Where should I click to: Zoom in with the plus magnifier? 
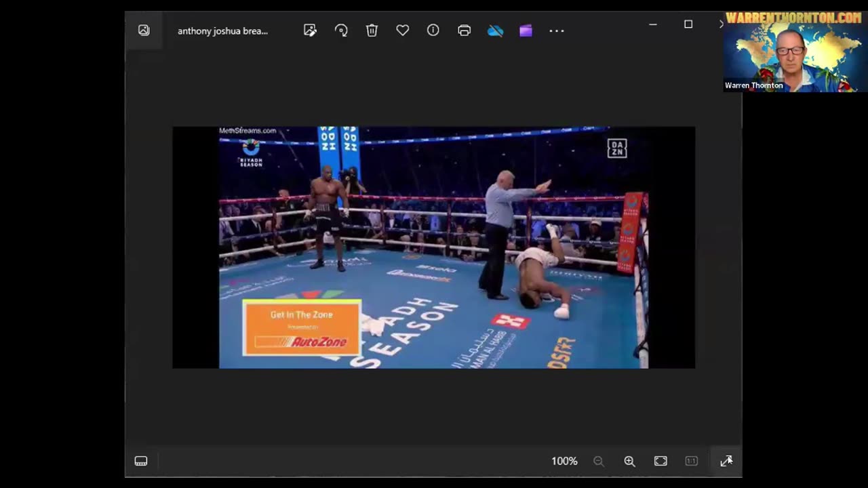629,461
